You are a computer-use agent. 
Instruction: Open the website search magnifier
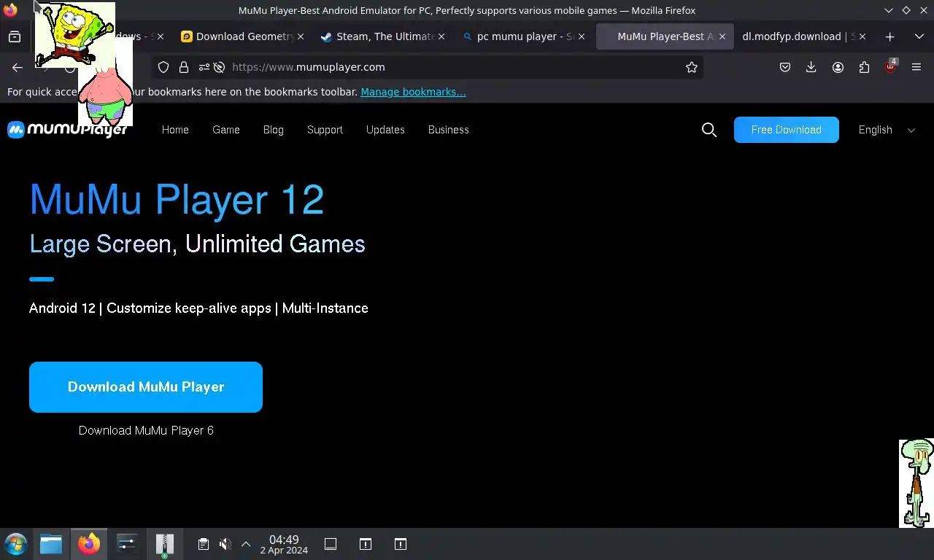pos(709,130)
